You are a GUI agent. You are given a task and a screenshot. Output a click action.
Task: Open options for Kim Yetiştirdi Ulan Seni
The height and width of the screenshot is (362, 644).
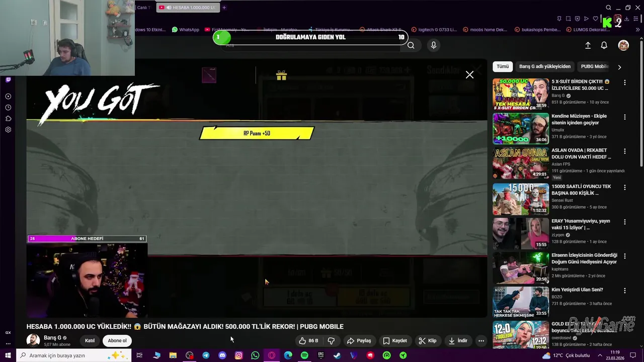[625, 291]
